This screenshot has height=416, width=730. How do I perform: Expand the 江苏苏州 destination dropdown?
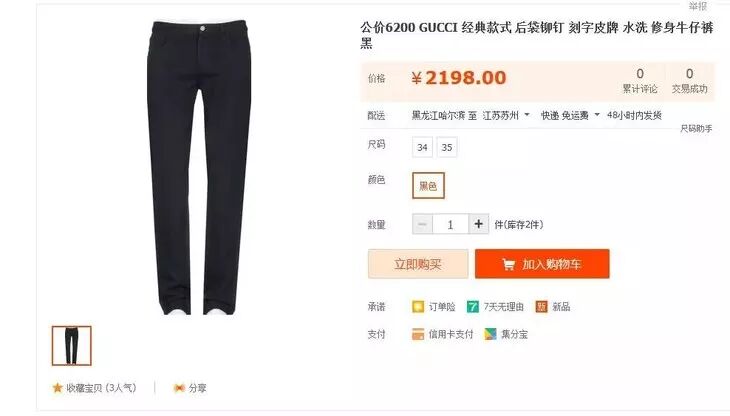point(527,114)
